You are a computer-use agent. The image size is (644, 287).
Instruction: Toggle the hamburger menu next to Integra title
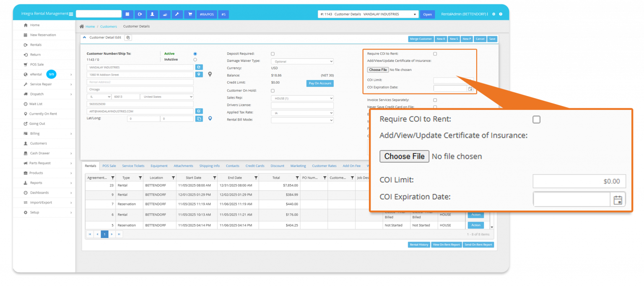pyautogui.click(x=71, y=14)
